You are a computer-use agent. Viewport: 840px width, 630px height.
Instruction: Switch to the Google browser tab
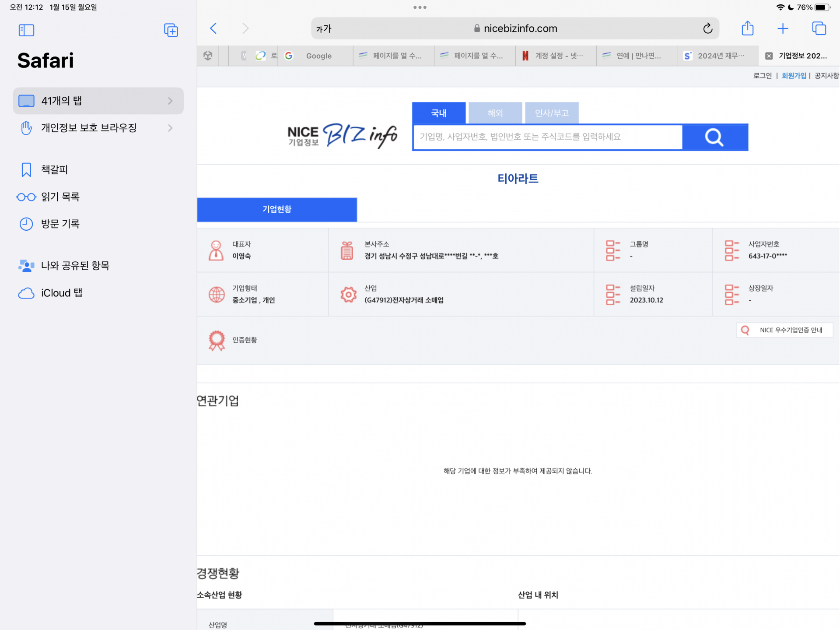coord(318,56)
